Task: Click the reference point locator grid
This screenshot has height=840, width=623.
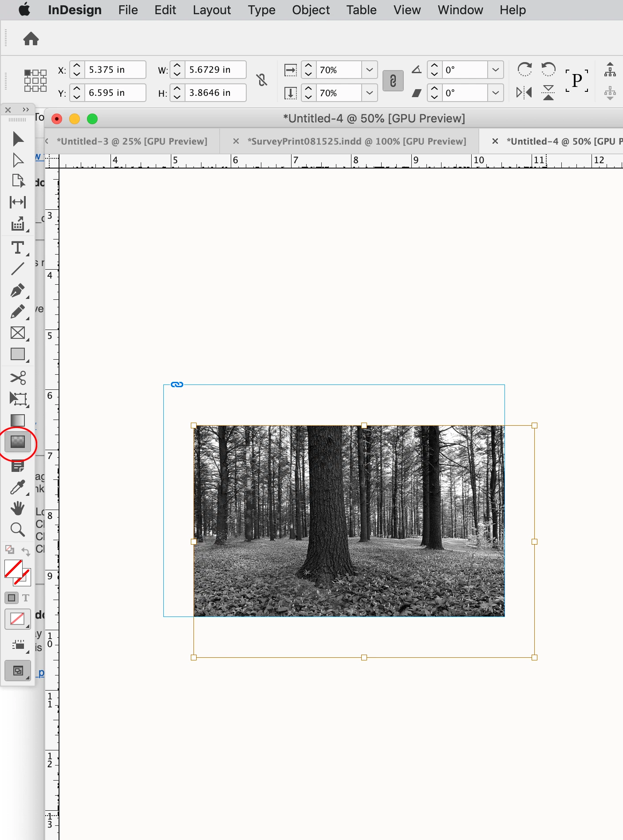Action: coord(35,81)
